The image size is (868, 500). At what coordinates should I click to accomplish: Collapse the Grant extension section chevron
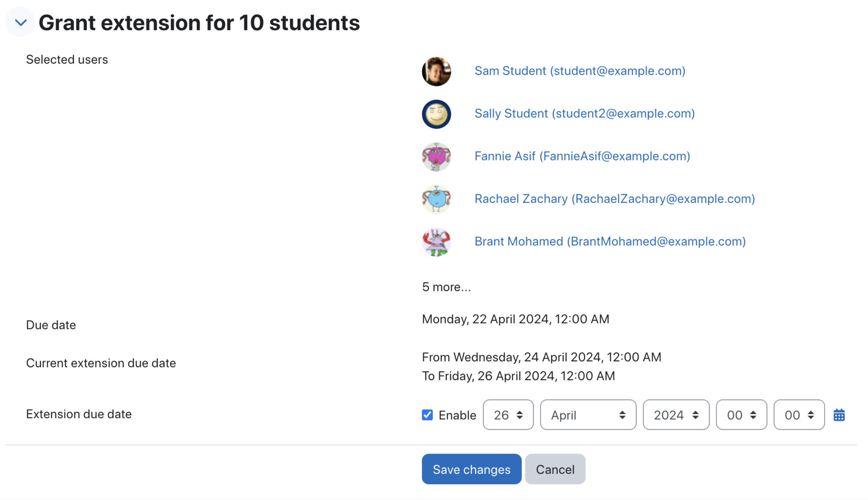point(21,23)
